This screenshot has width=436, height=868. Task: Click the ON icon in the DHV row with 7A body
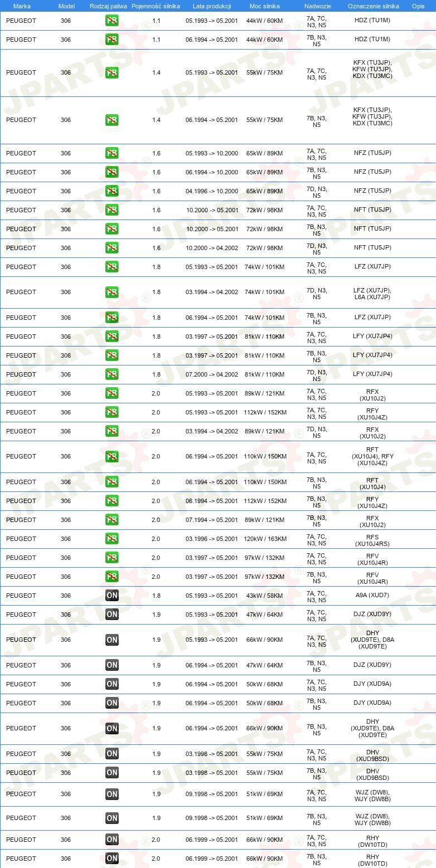[x=112, y=754]
